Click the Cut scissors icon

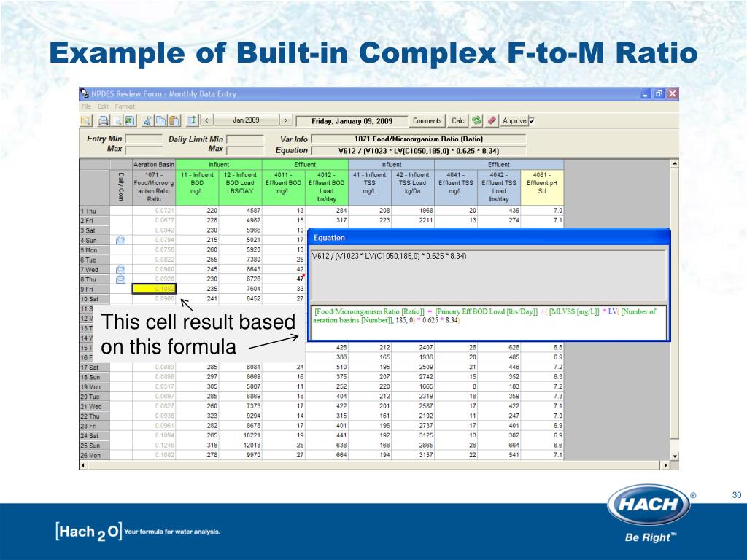[147, 121]
